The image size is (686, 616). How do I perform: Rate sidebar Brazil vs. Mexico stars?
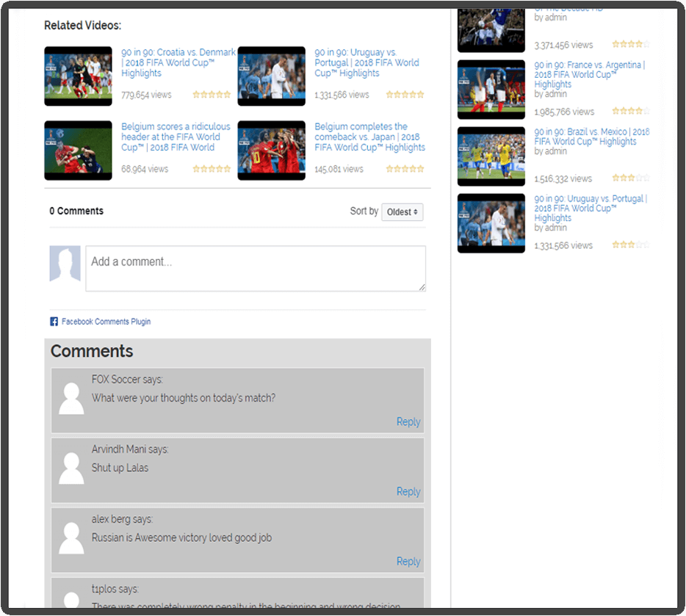pos(631,178)
